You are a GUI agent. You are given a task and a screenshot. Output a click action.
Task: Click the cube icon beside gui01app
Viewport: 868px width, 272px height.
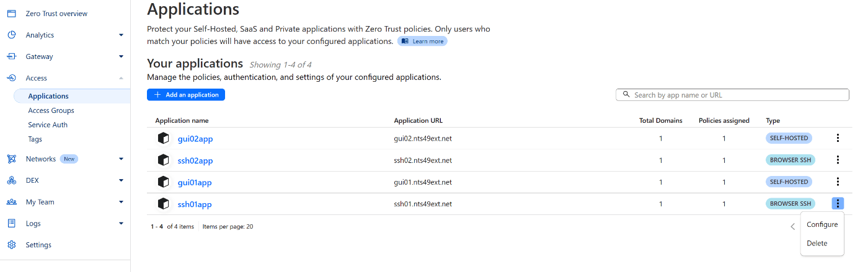click(164, 182)
